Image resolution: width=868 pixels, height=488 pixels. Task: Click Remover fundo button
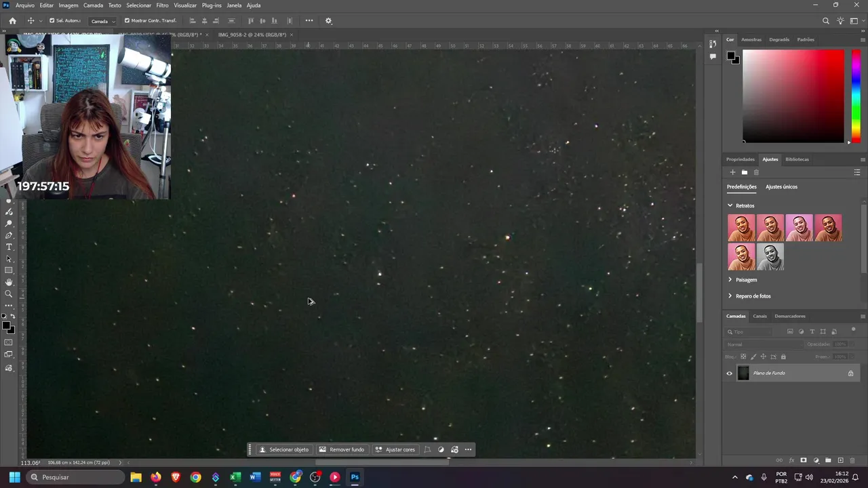tap(342, 449)
